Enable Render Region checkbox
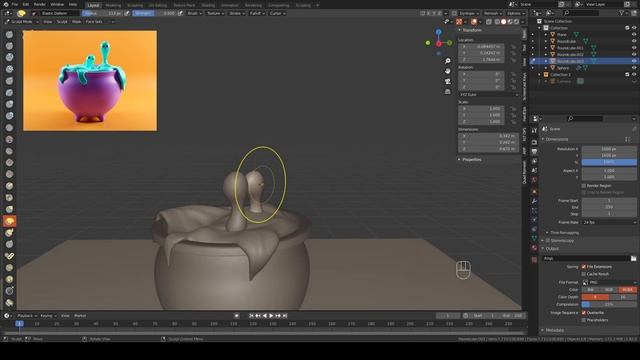Image resolution: width=640 pixels, height=360 pixels. [584, 186]
